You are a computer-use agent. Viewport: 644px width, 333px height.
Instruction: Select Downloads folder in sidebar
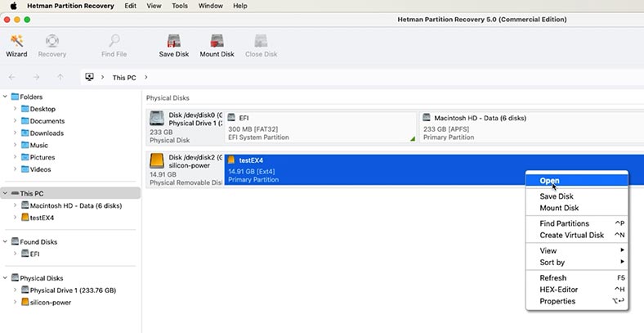point(47,133)
